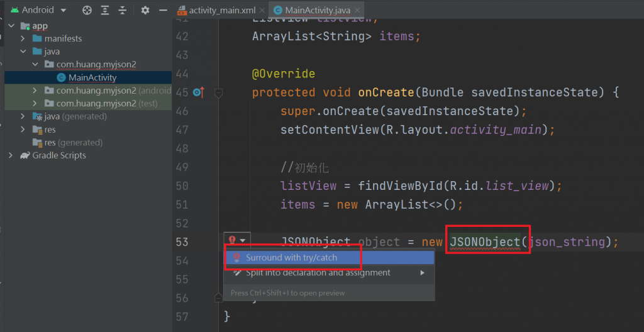Viewport: 644px width, 332px height.
Task: Toggle code fold marker at line 56
Action: (x=218, y=297)
